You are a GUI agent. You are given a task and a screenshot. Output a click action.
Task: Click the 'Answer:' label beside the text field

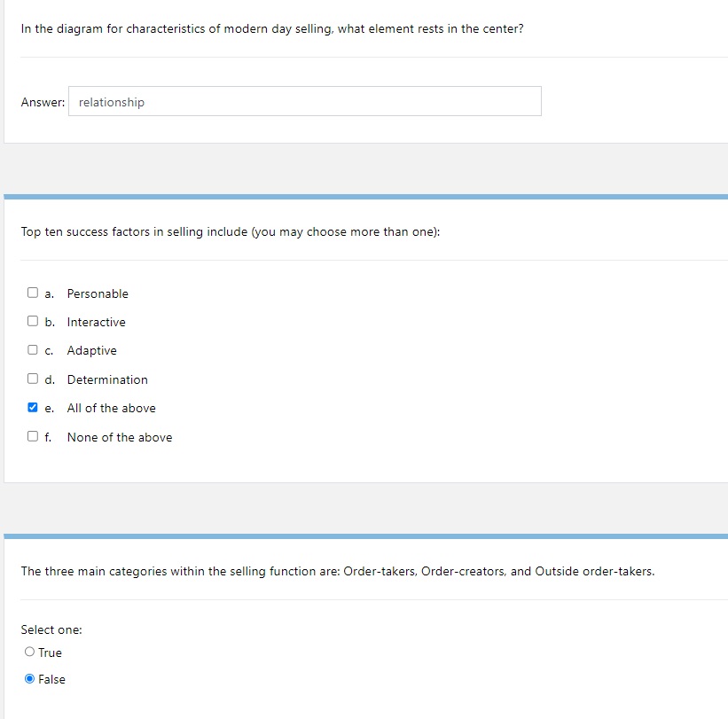43,102
